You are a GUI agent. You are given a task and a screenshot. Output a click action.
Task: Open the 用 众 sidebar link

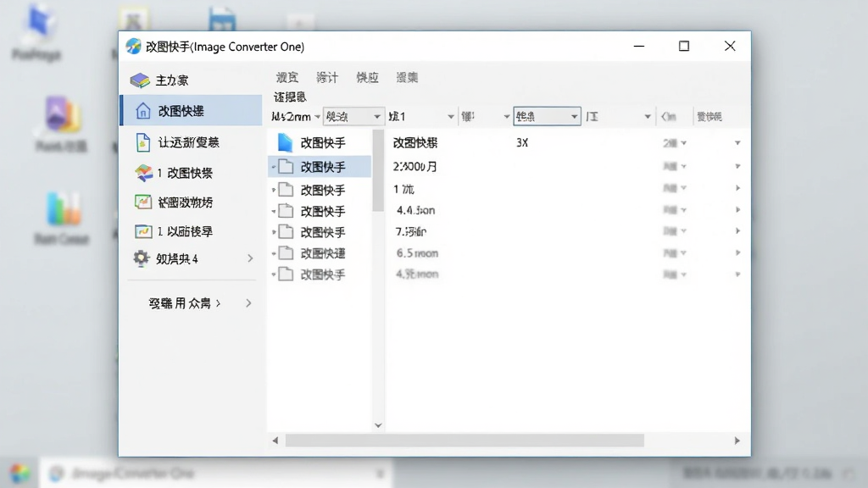185,303
